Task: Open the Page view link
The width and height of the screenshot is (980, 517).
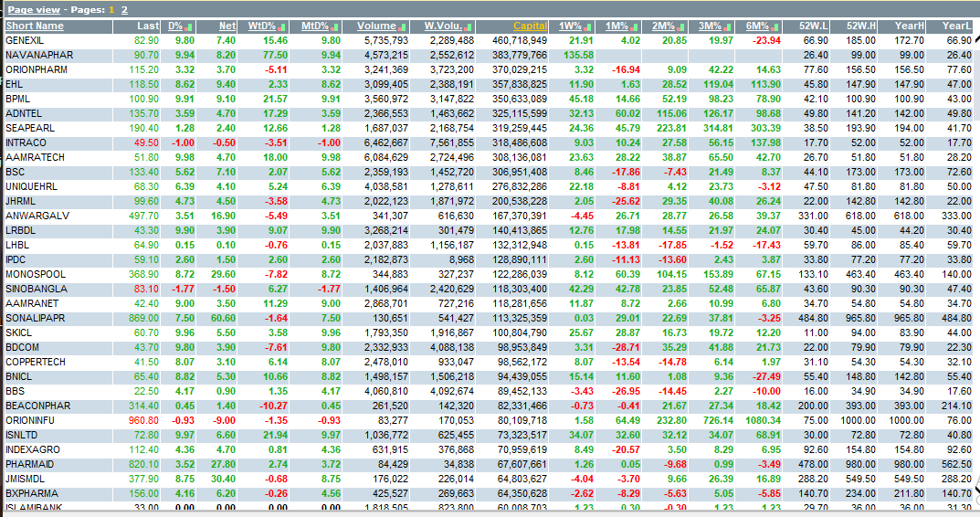Action: coord(34,10)
